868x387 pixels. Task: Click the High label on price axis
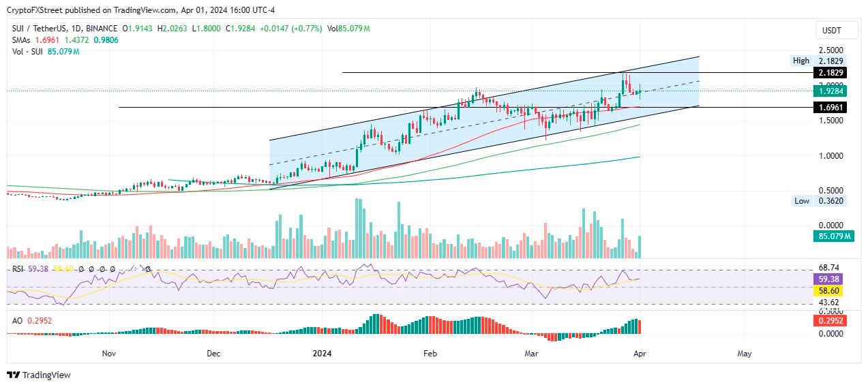(800, 61)
